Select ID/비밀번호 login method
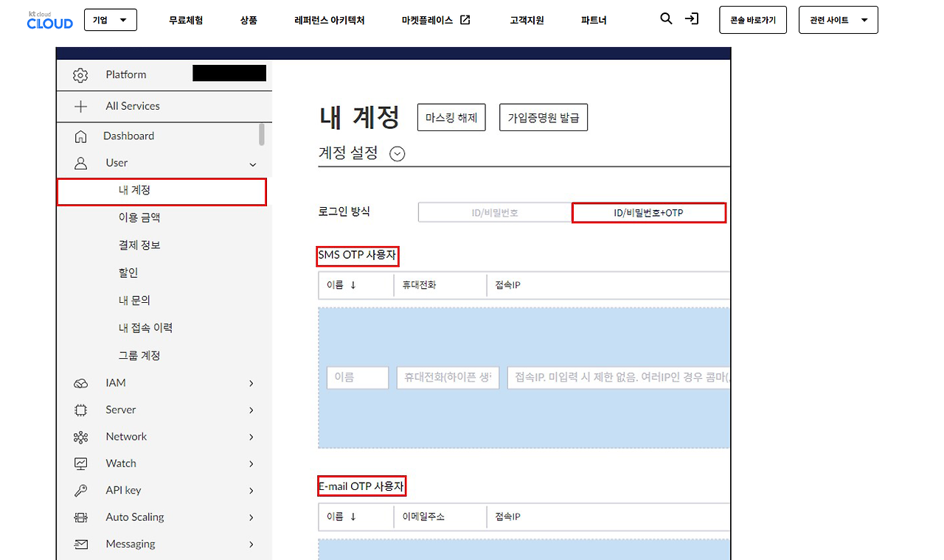 [495, 213]
